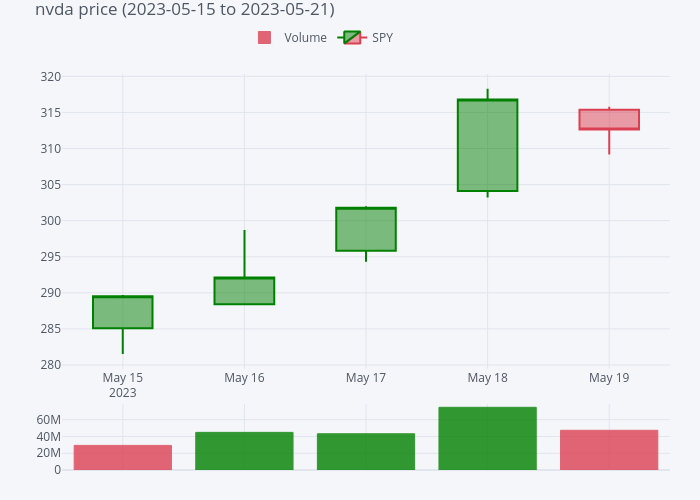Screen dimensions: 700x500
Task: Click the red May 15 volume bar
Action: pos(123,457)
